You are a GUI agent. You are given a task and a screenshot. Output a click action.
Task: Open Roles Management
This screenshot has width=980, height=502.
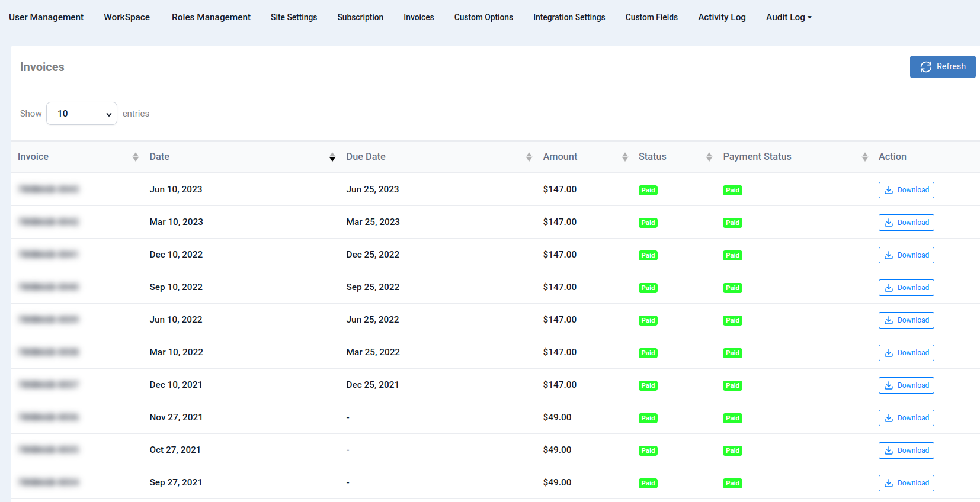(x=211, y=17)
